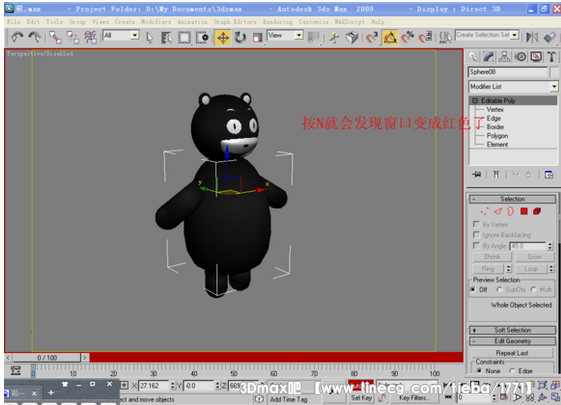Toggle the Percent Snap icon
561x405 pixels.
pos(408,37)
